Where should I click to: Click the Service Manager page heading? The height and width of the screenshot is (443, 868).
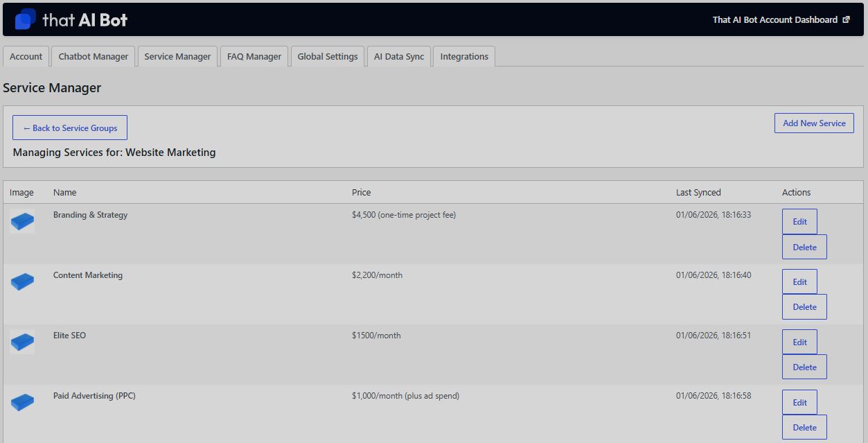(52, 88)
